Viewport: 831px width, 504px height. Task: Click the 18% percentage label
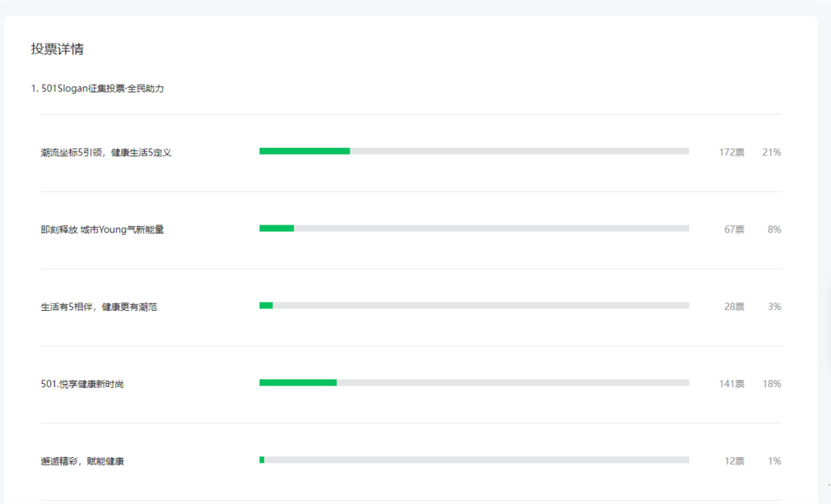pyautogui.click(x=772, y=384)
